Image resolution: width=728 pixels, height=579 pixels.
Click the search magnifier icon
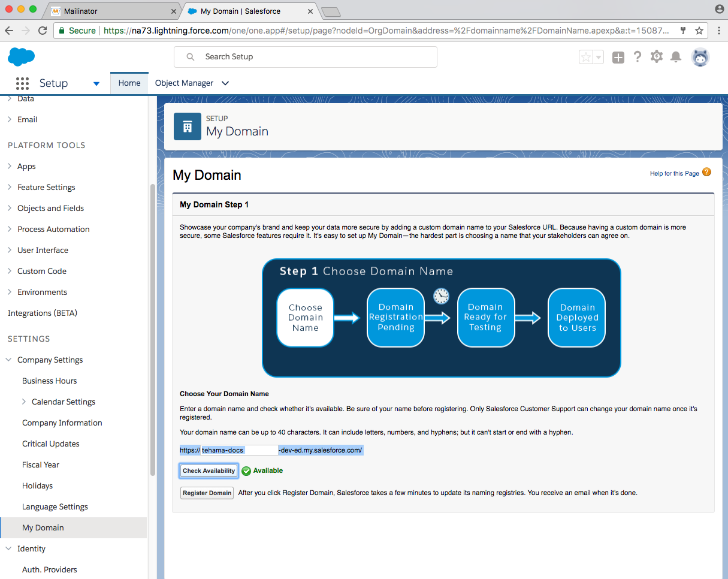(191, 57)
